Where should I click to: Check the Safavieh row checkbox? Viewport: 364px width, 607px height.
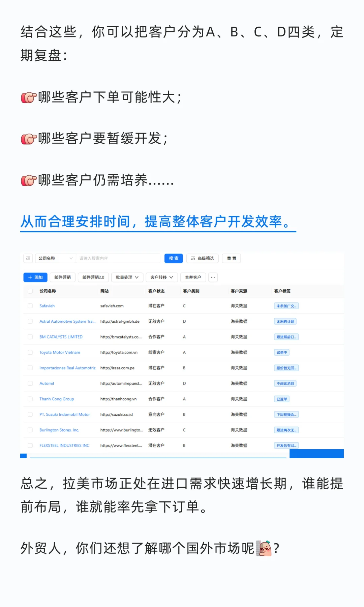(30, 306)
